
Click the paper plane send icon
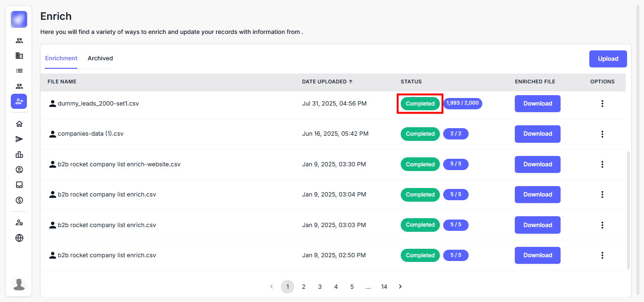point(19,139)
